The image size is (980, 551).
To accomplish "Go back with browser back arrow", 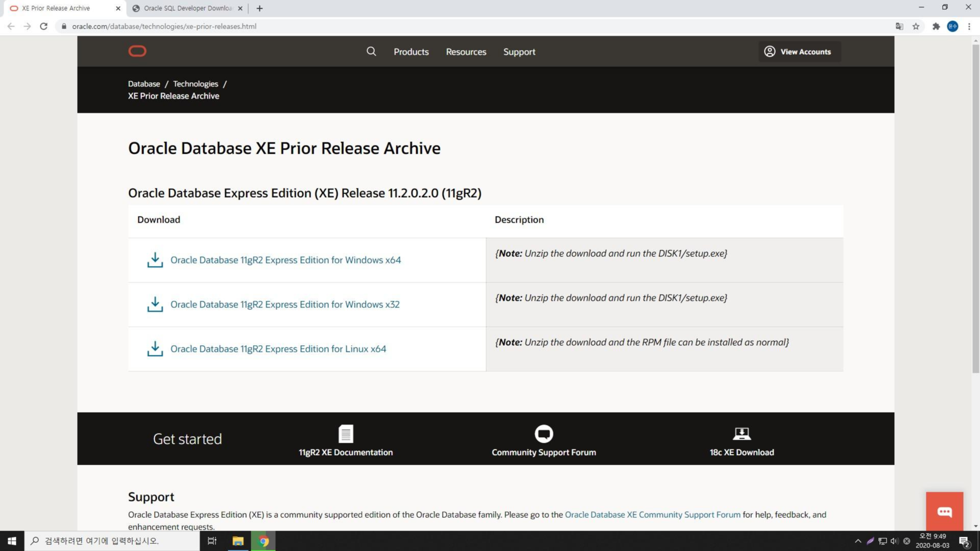I will coord(11,26).
